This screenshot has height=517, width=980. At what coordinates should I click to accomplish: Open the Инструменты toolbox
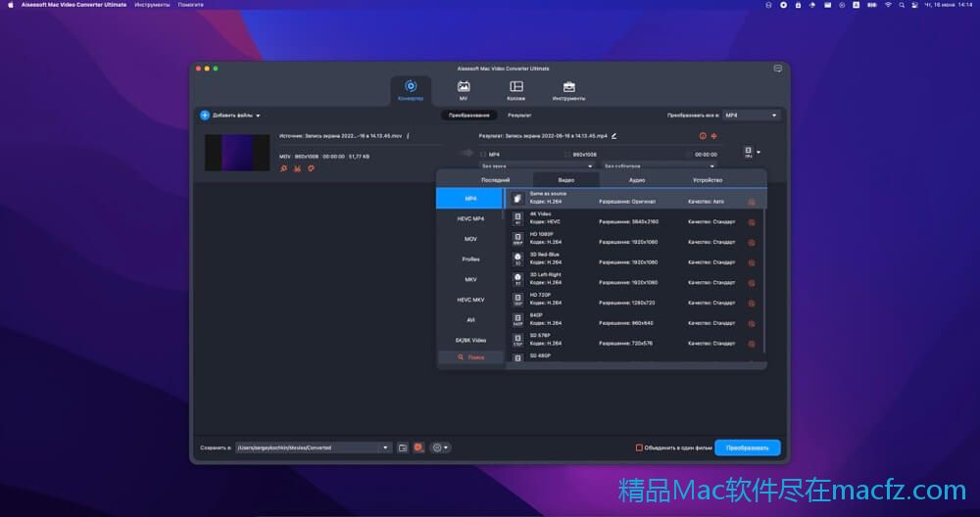coord(568,90)
